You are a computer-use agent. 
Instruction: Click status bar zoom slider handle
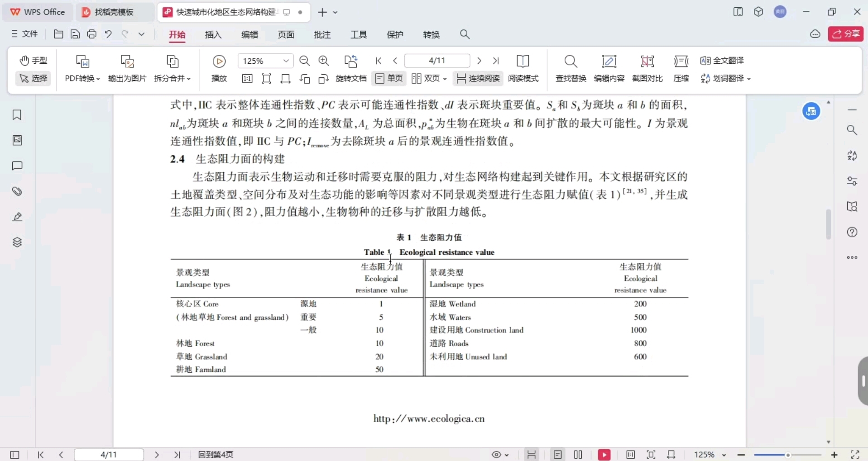pos(788,455)
